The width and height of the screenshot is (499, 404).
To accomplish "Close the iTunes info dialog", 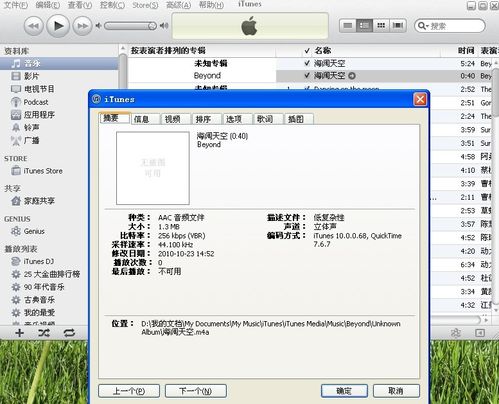I will 420,99.
